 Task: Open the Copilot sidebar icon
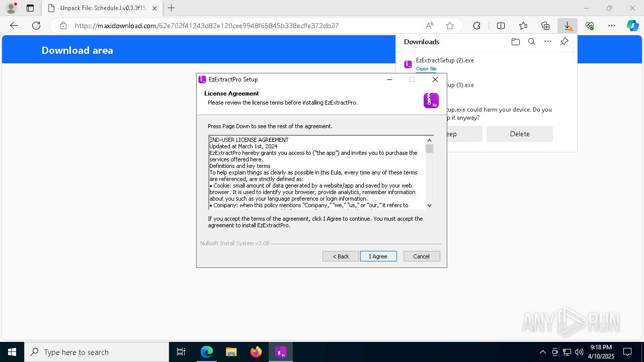[x=632, y=26]
